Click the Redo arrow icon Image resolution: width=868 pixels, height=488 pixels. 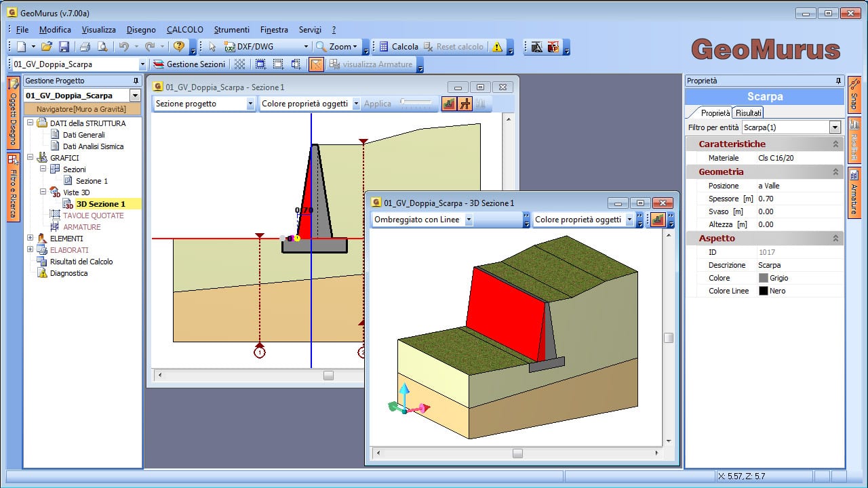pyautogui.click(x=149, y=47)
